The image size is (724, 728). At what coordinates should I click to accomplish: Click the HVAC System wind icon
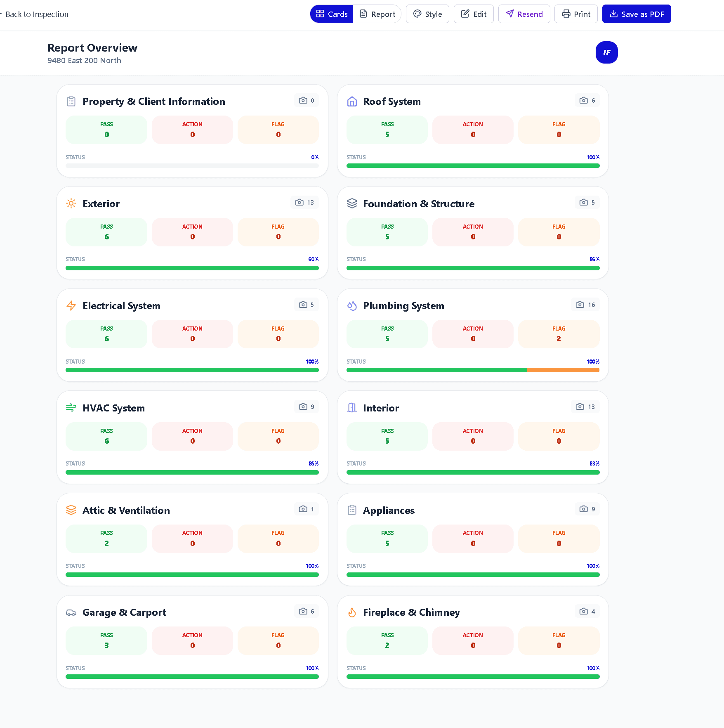coord(71,408)
